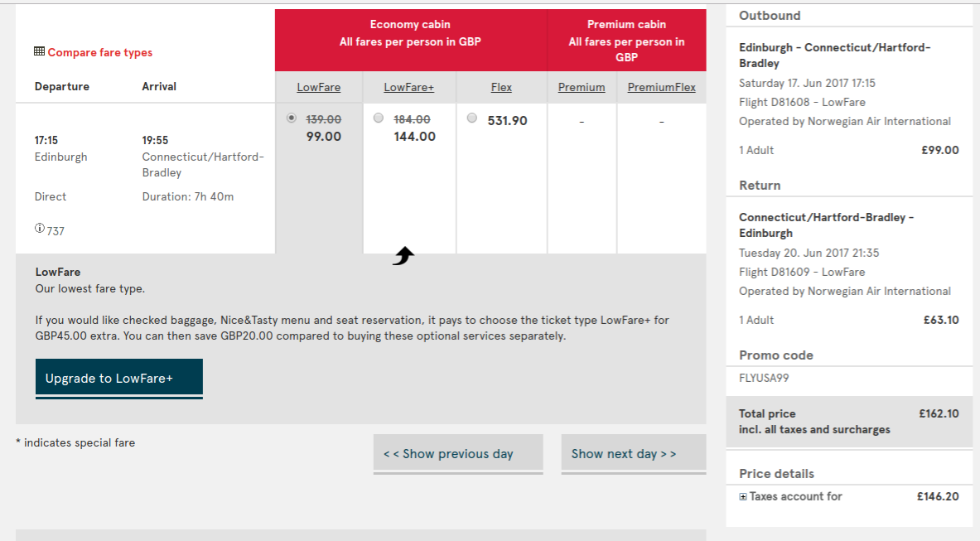Click the Taxes account for label
980x541 pixels.
[x=795, y=496]
